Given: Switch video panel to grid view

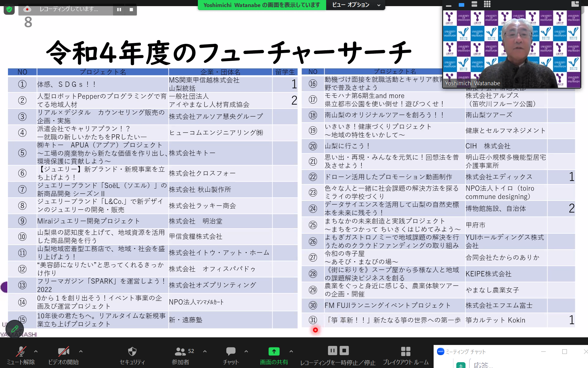Looking at the screenshot, I should coord(487,4).
